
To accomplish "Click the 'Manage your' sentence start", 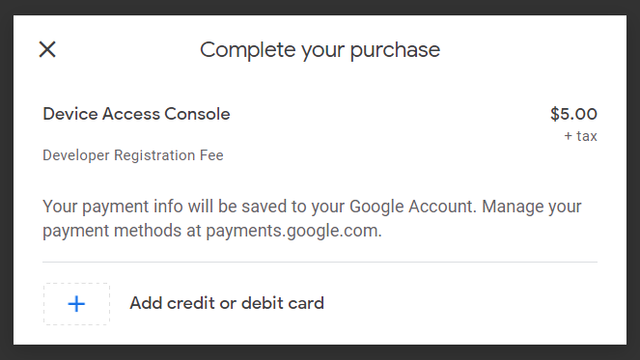I will click(531, 207).
